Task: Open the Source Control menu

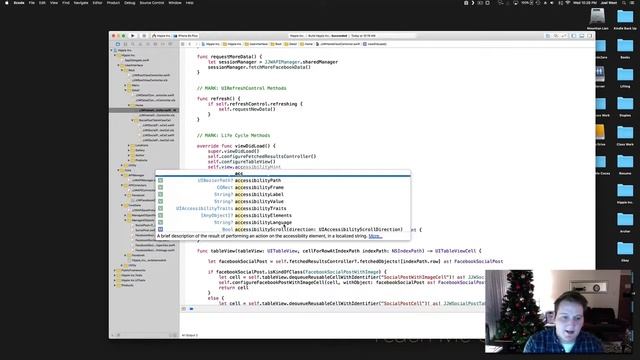Action: pos(152,3)
